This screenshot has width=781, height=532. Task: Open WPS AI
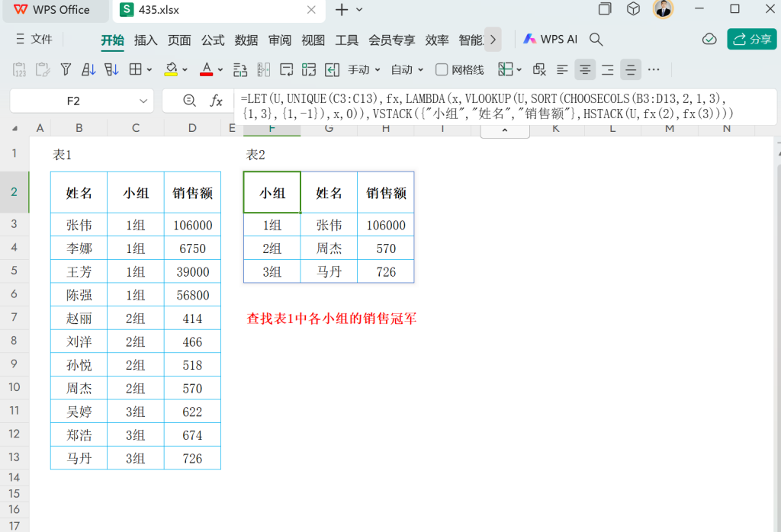coord(551,40)
